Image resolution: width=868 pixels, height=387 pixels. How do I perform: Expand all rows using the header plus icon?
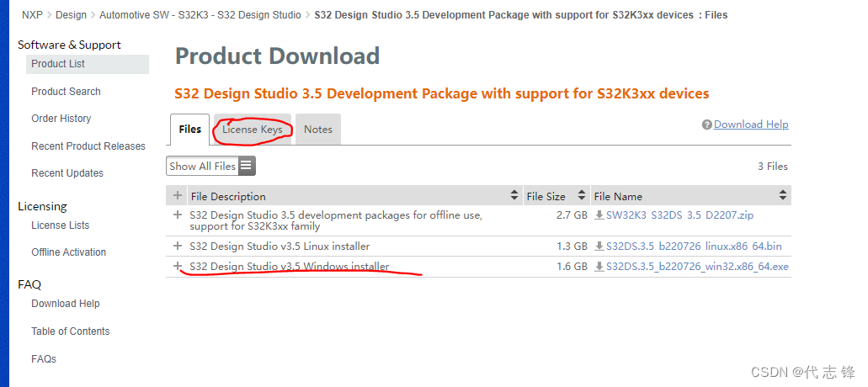pyautogui.click(x=177, y=196)
